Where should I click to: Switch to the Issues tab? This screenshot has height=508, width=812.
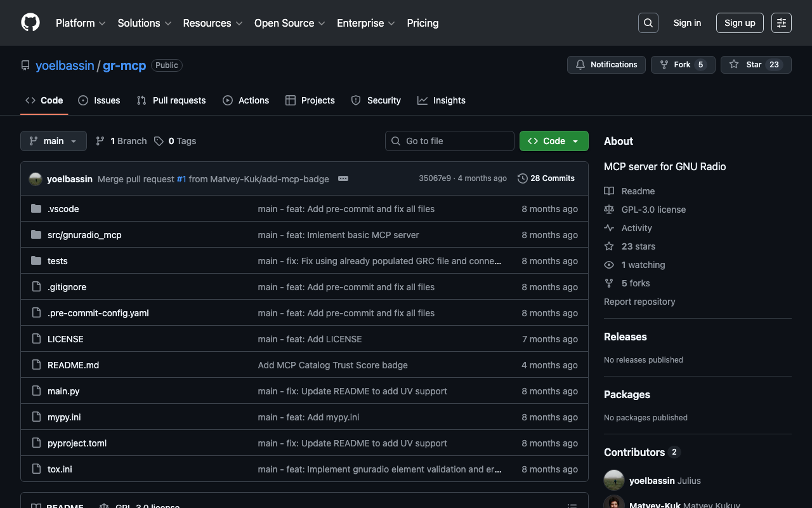99,100
